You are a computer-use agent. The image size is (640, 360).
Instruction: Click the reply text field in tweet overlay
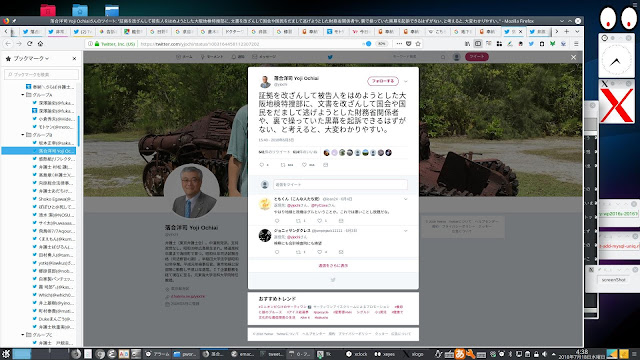(x=340, y=184)
